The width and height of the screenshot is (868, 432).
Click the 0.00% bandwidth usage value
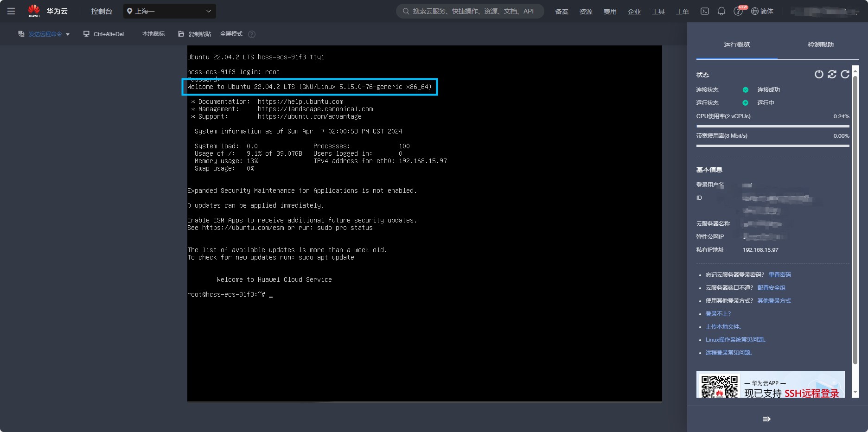pos(841,136)
